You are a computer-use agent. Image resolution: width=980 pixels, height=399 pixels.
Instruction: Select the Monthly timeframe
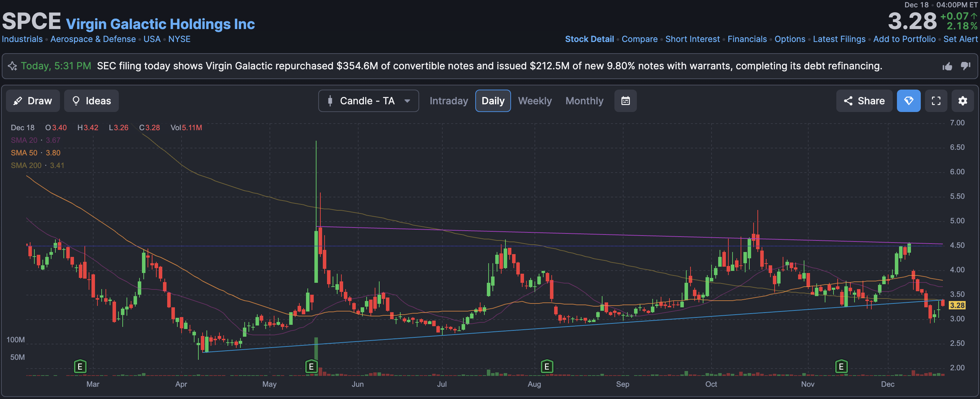[x=584, y=101]
